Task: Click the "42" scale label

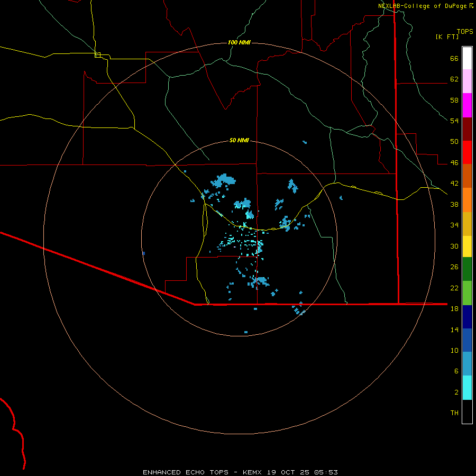Action: (x=454, y=184)
